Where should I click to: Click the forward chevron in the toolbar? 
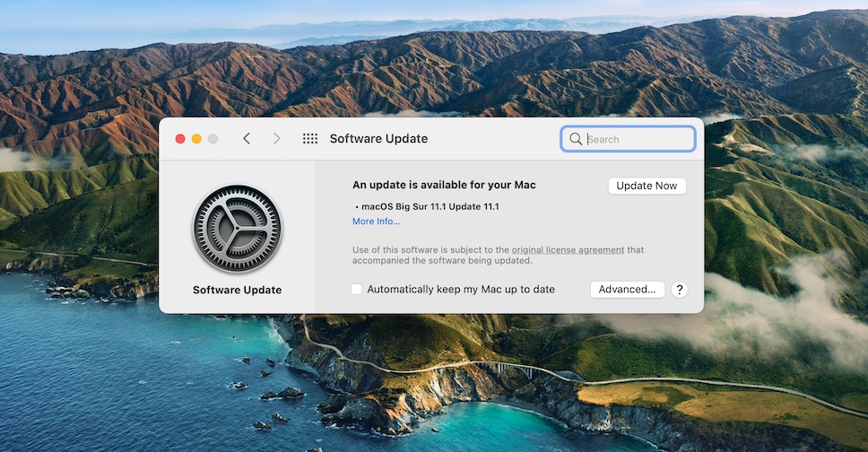pyautogui.click(x=276, y=139)
